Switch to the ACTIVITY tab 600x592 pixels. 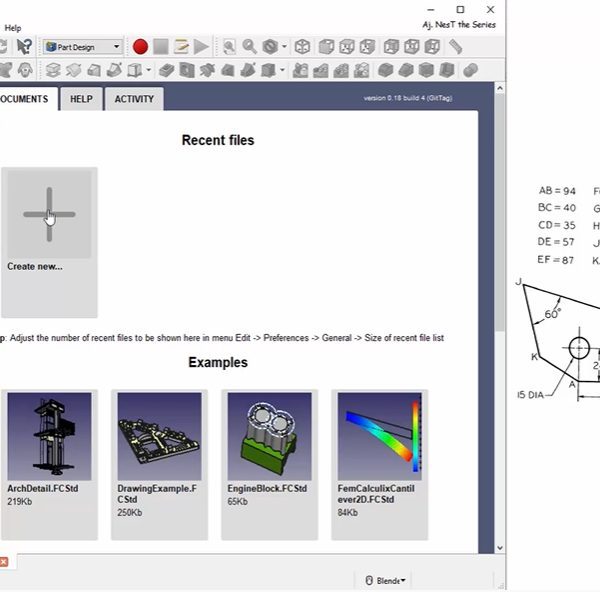[x=134, y=99]
